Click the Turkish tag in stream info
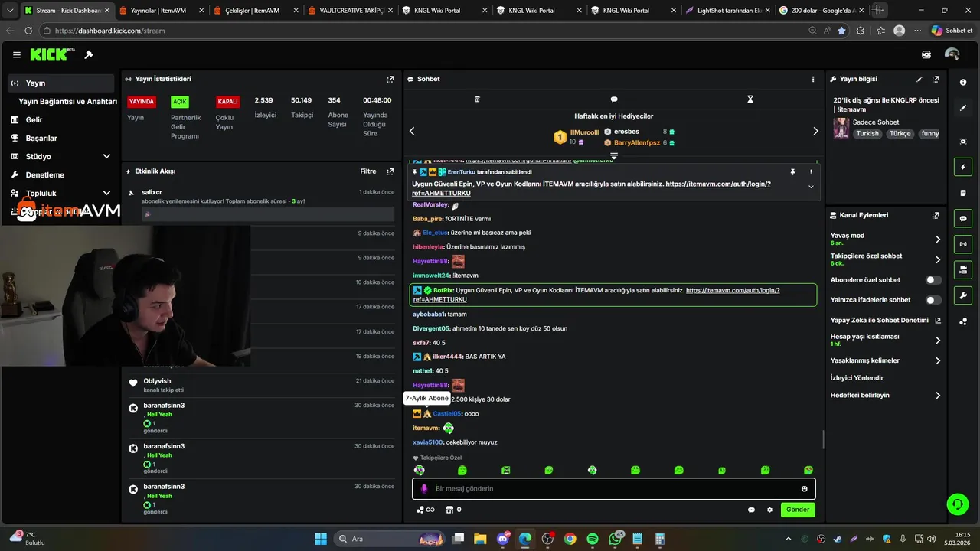The image size is (980, 551). (867, 133)
